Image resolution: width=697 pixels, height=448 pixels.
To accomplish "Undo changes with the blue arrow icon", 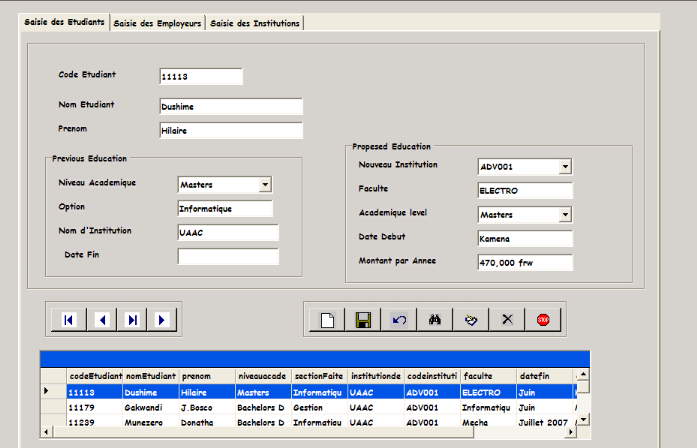I will coord(399,320).
